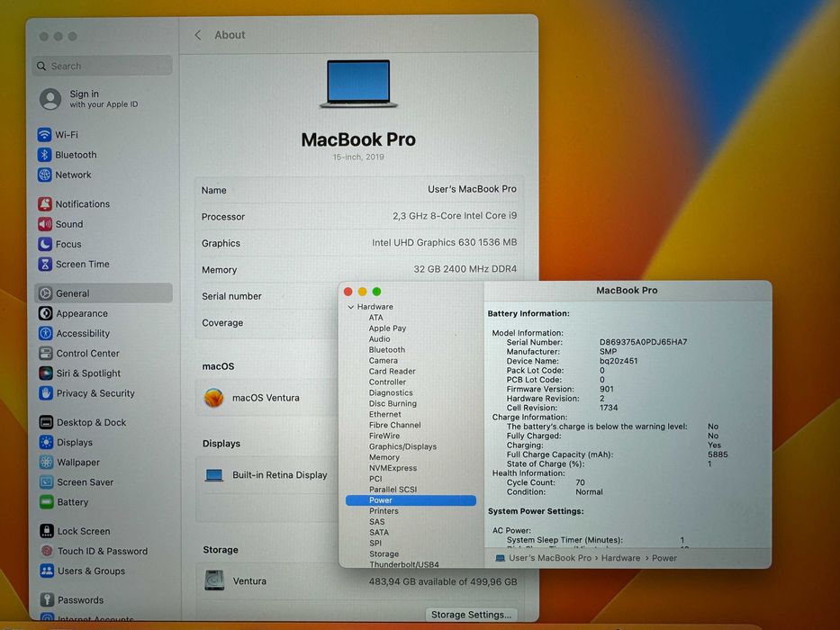Click Hardware in the path bar
The width and height of the screenshot is (840, 630).
(x=620, y=558)
